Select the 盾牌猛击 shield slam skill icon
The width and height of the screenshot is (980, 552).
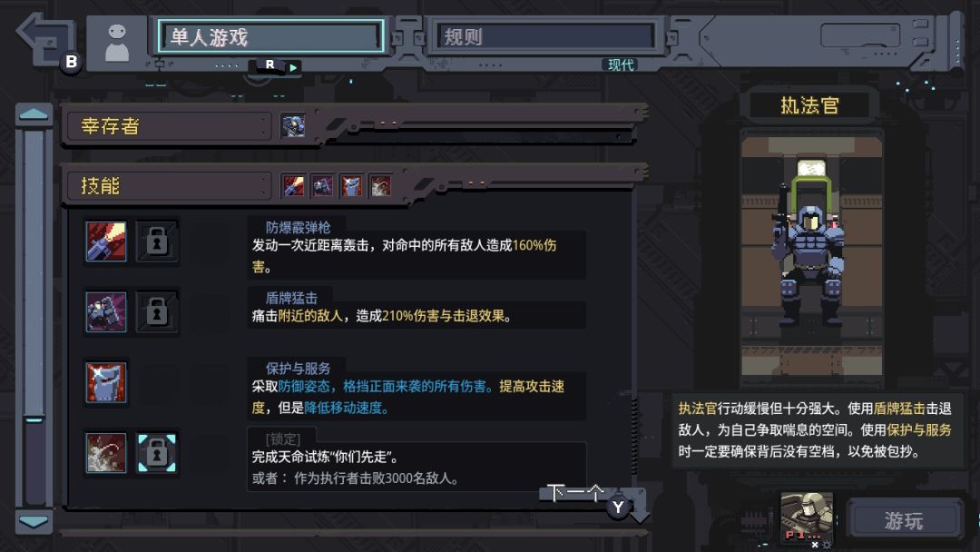click(106, 312)
